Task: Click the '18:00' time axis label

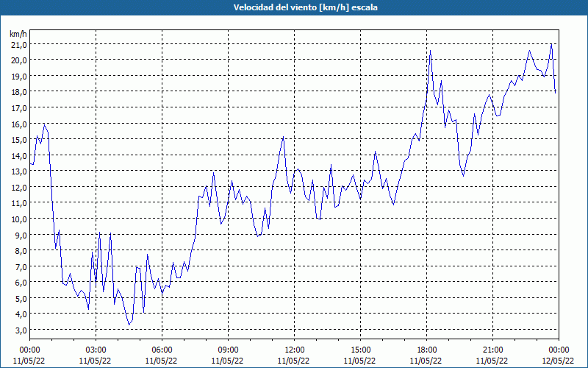Action: click(427, 350)
